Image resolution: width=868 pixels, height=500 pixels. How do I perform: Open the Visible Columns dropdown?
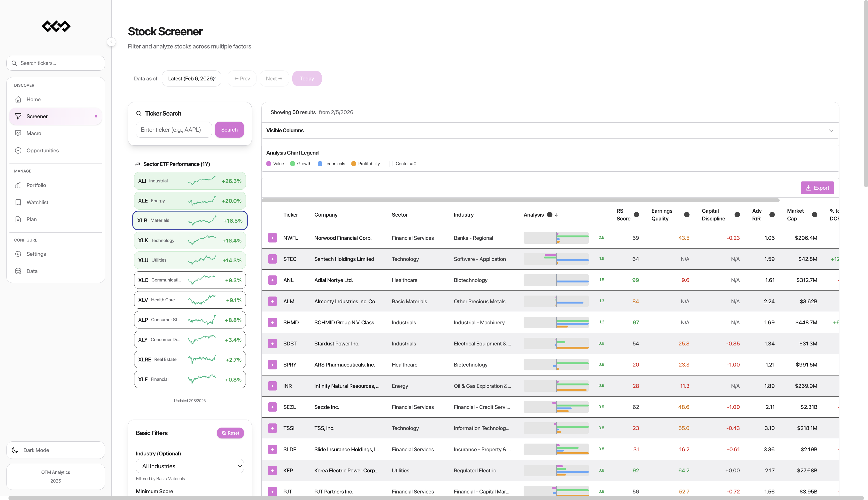tap(831, 131)
